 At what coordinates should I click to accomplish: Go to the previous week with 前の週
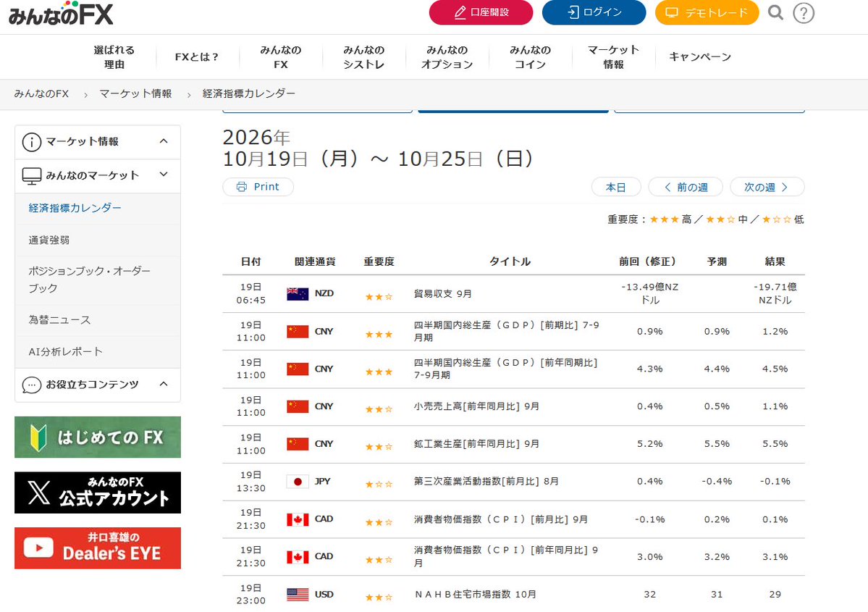pyautogui.click(x=686, y=187)
